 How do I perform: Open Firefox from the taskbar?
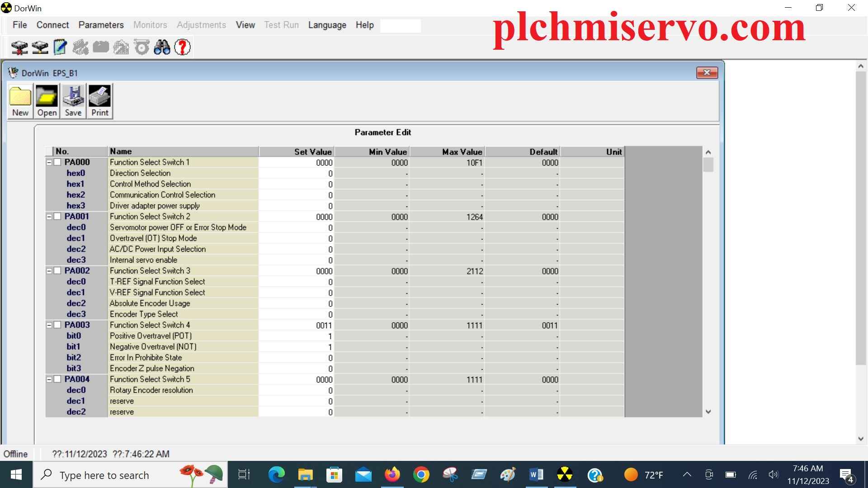(392, 475)
